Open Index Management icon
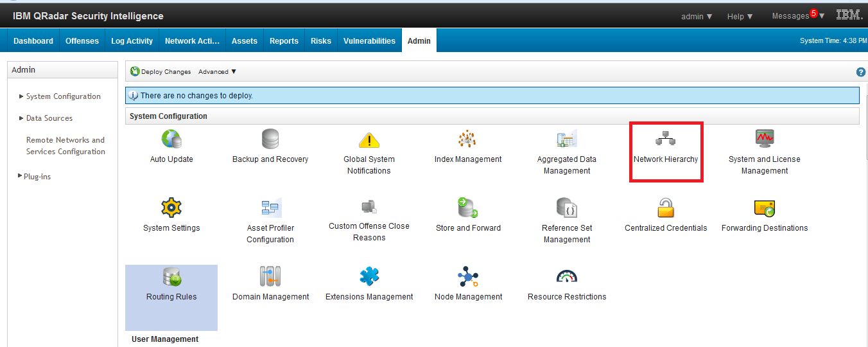Viewport: 868px width, 347px height. (467, 139)
